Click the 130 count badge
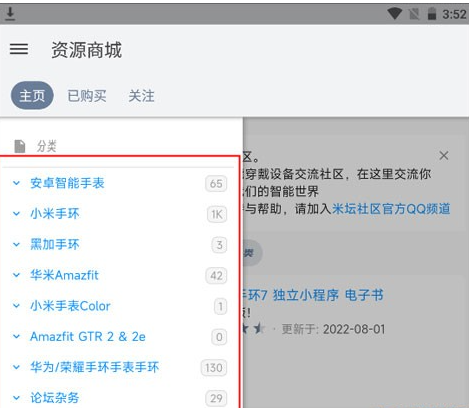 pyautogui.click(x=214, y=368)
